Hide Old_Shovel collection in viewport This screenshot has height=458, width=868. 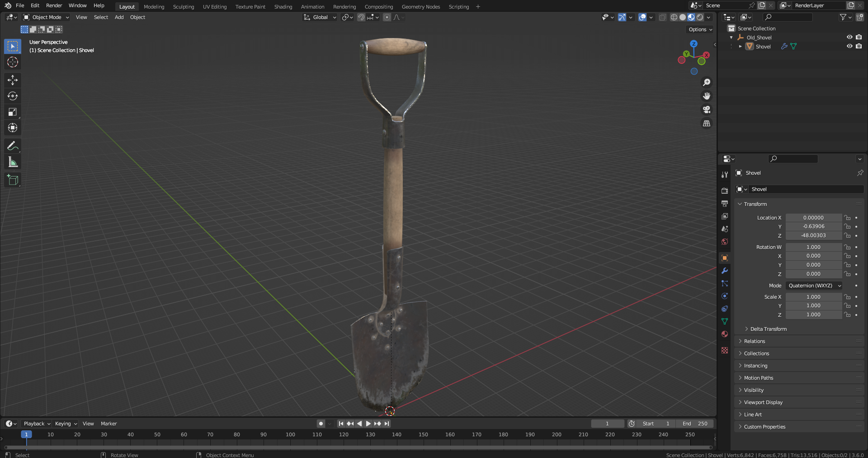[849, 37]
